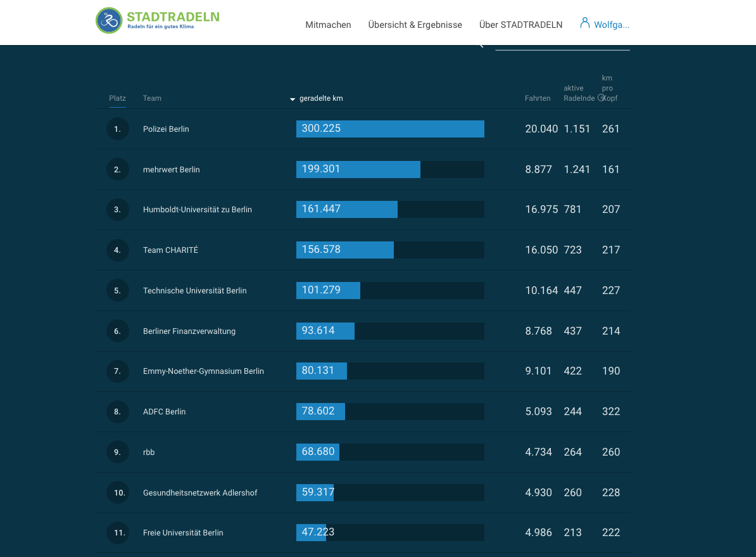Click aktive Radelnde value 1.241
The height and width of the screenshot is (557, 756).
[577, 169]
